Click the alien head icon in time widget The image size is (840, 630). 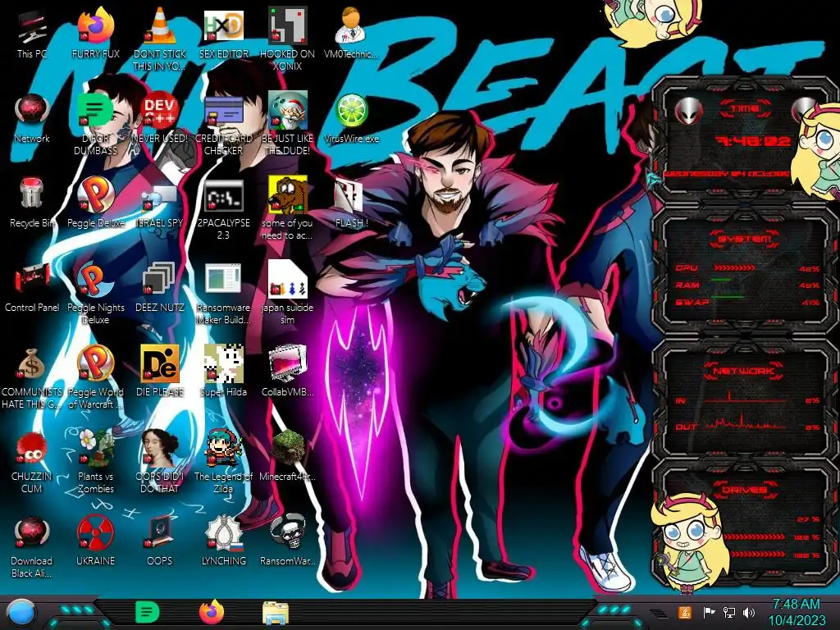coord(689,111)
